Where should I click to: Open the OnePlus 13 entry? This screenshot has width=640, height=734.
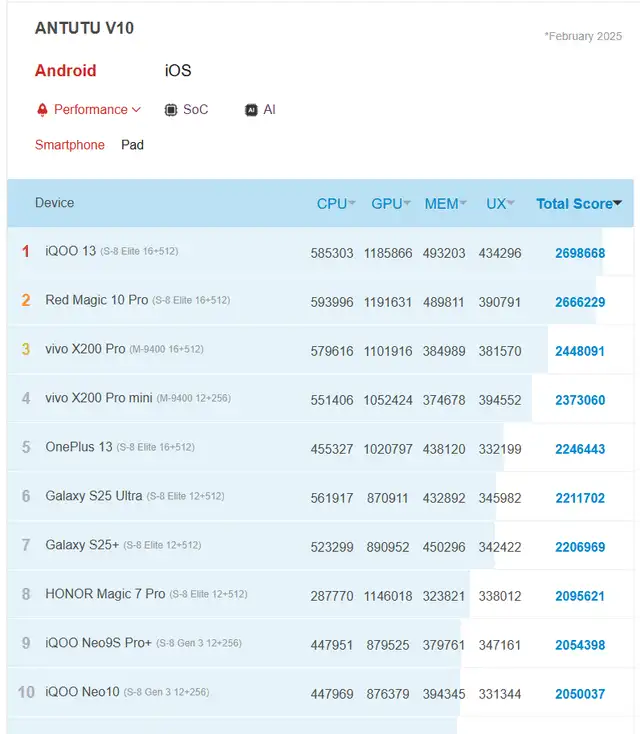79,447
